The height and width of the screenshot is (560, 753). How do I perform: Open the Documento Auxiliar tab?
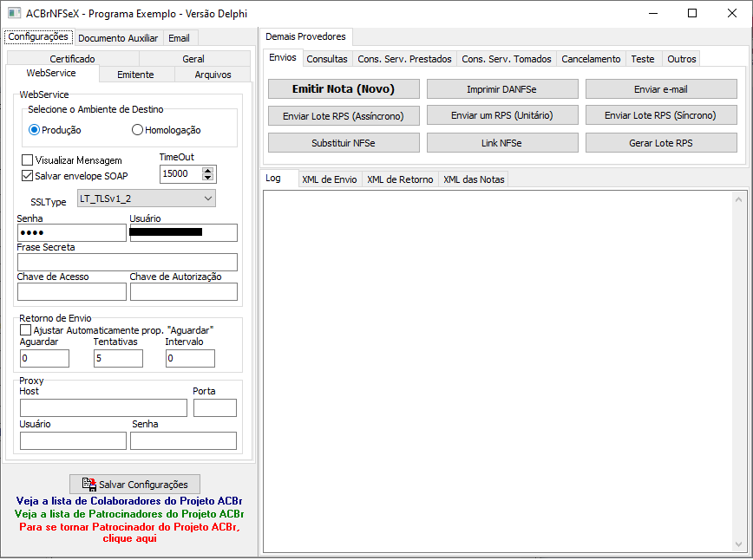click(x=118, y=38)
